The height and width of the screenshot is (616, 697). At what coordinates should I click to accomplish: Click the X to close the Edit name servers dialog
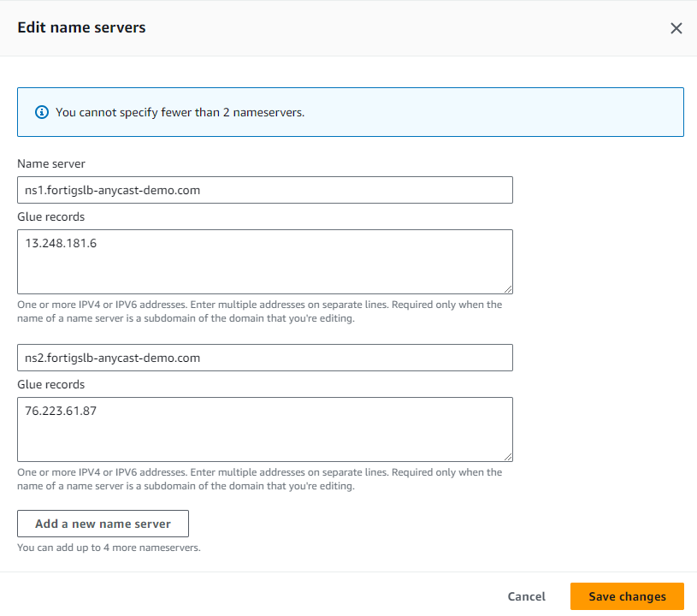tap(676, 27)
